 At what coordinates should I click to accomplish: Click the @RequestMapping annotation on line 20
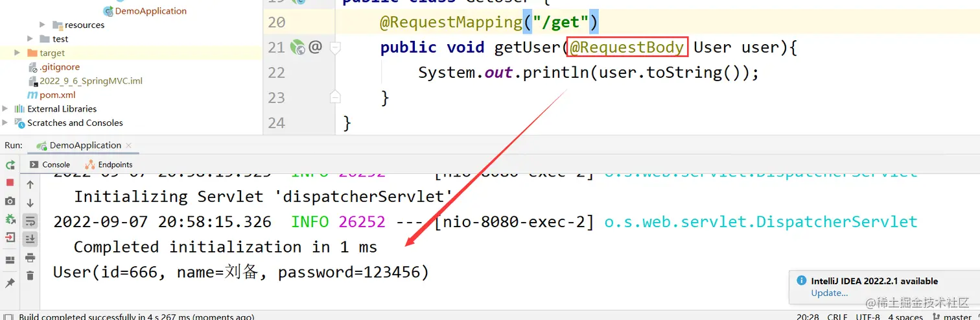pyautogui.click(x=451, y=22)
